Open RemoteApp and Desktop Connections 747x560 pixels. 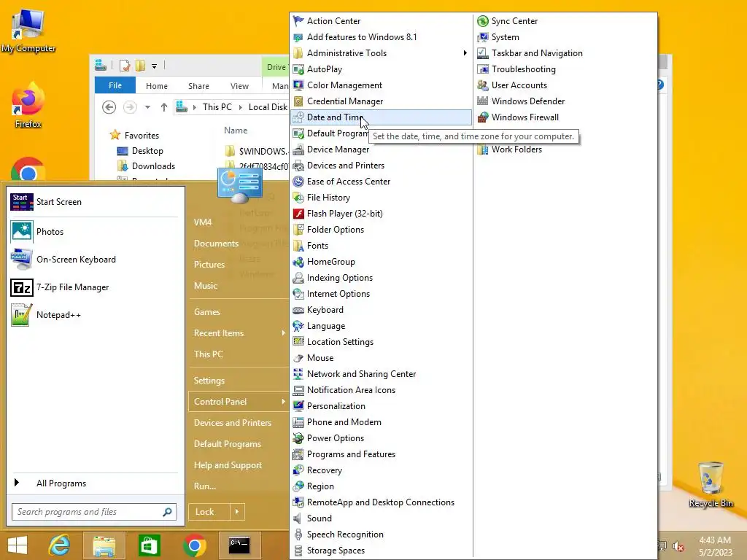pyautogui.click(x=381, y=502)
